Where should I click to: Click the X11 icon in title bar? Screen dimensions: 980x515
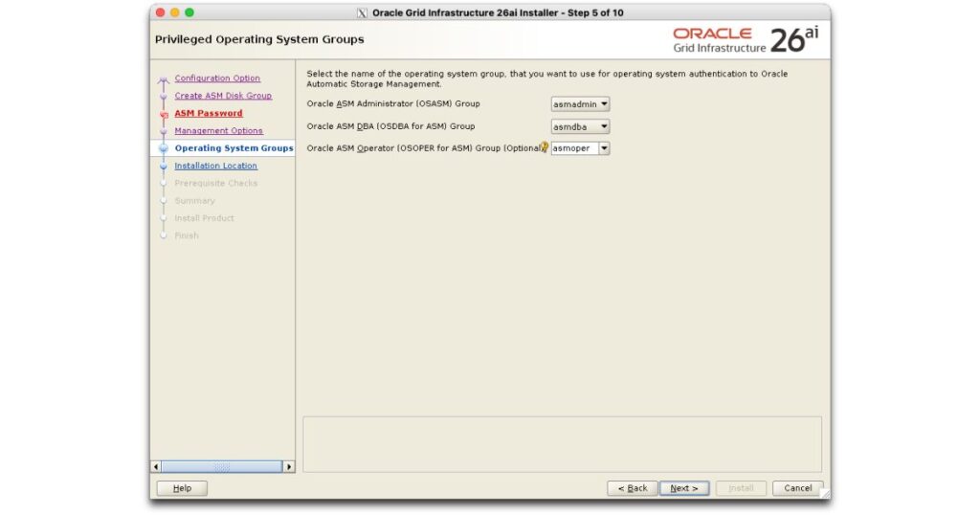pos(362,13)
